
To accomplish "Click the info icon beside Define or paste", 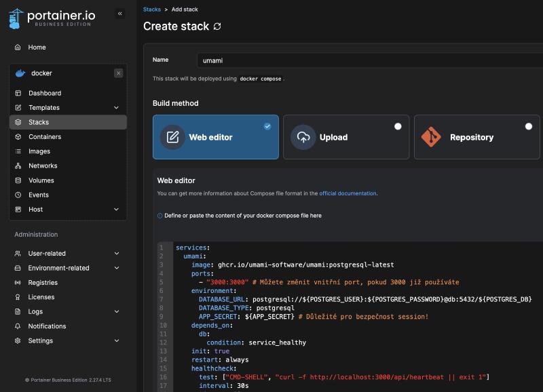I will [160, 216].
